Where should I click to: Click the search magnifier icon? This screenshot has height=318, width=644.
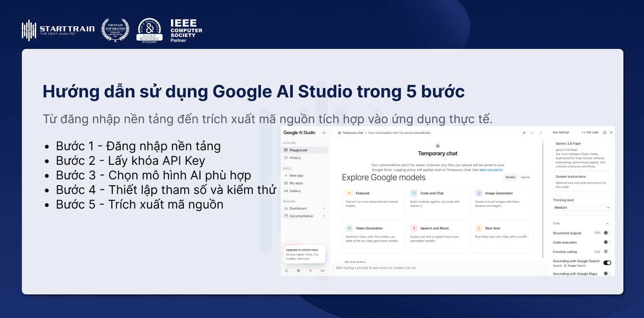(x=310, y=271)
